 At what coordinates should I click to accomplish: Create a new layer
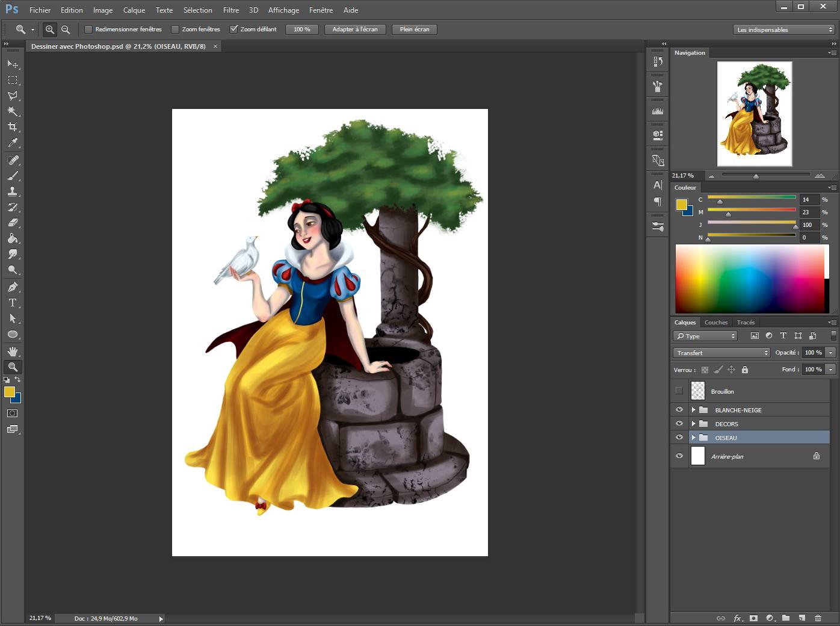click(802, 618)
